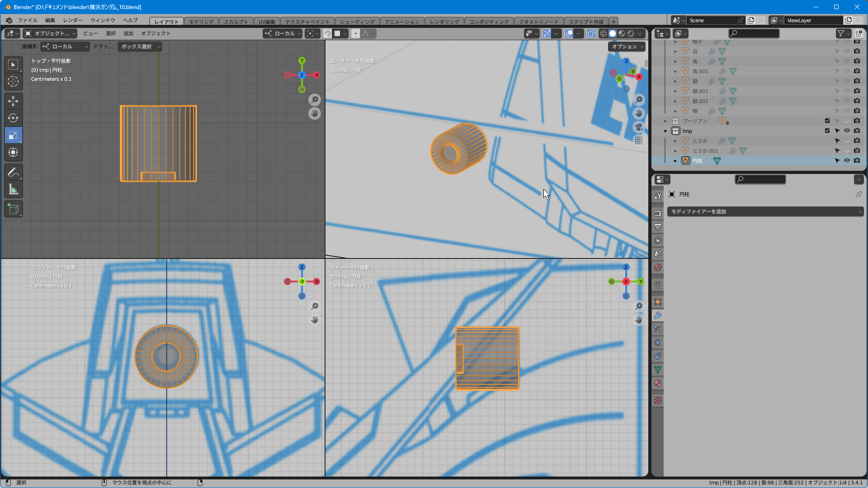Screen dimensions: 868x488
Task: Switch to the モデリング workspace tab
Action: pyautogui.click(x=201, y=22)
